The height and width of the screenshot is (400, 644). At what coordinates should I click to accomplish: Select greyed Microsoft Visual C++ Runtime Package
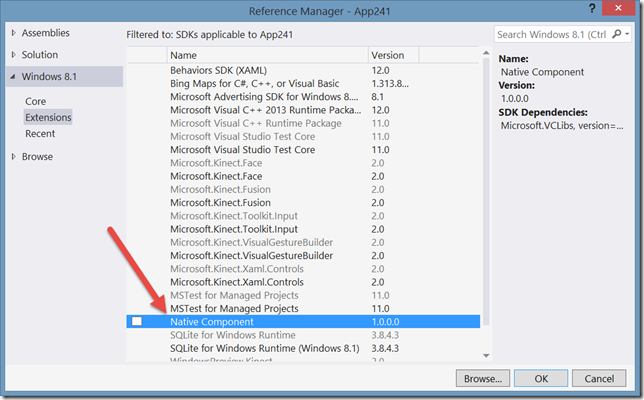(303, 123)
